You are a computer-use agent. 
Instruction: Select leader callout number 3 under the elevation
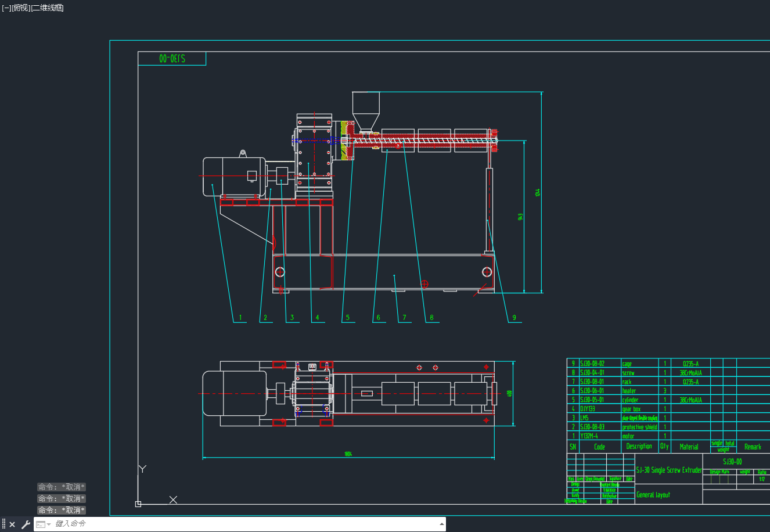292,318
